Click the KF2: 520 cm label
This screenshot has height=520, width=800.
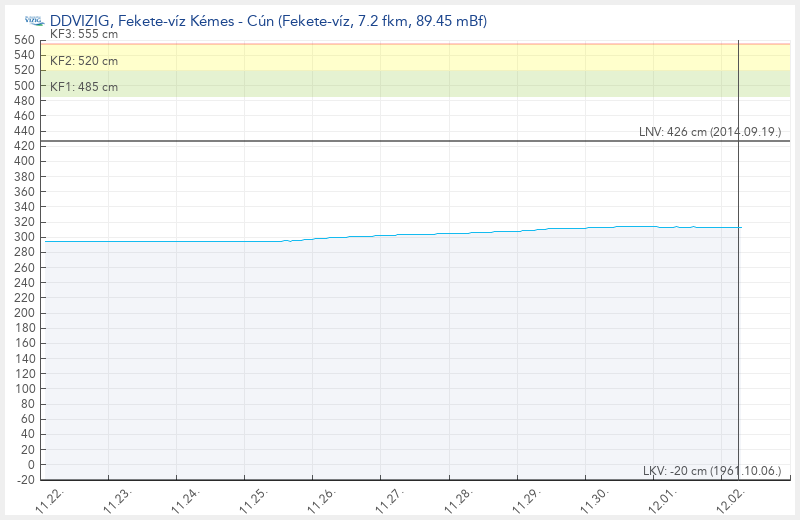coord(84,61)
